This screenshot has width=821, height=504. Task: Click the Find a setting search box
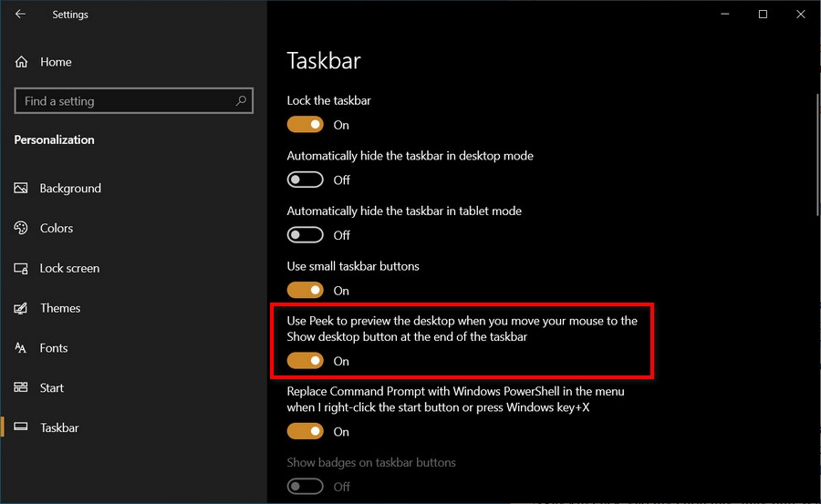[x=133, y=100]
